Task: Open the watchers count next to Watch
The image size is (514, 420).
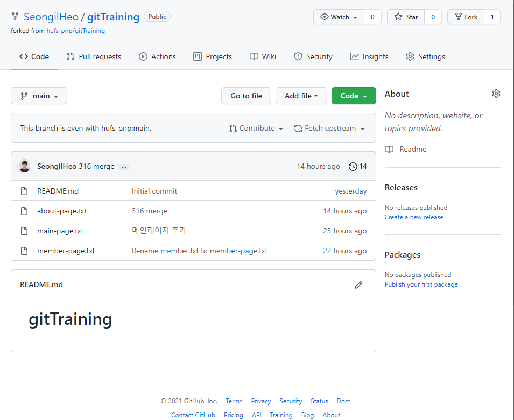Action: coord(372,17)
